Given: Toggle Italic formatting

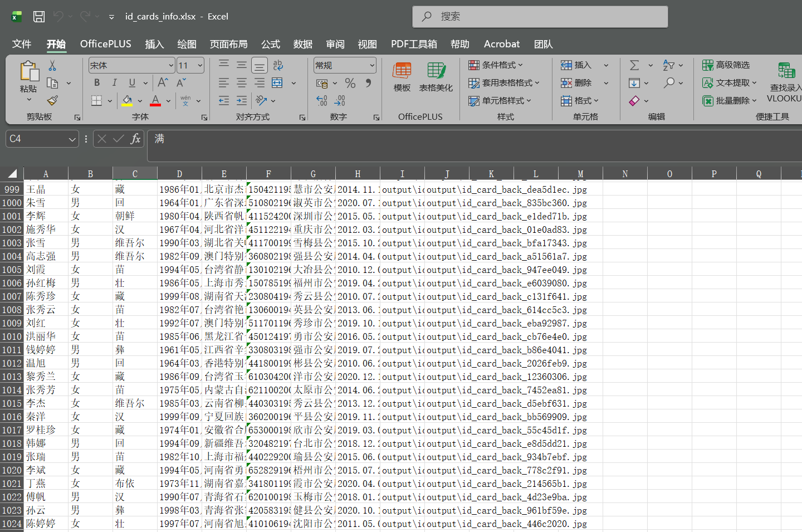Looking at the screenshot, I should pyautogui.click(x=115, y=83).
